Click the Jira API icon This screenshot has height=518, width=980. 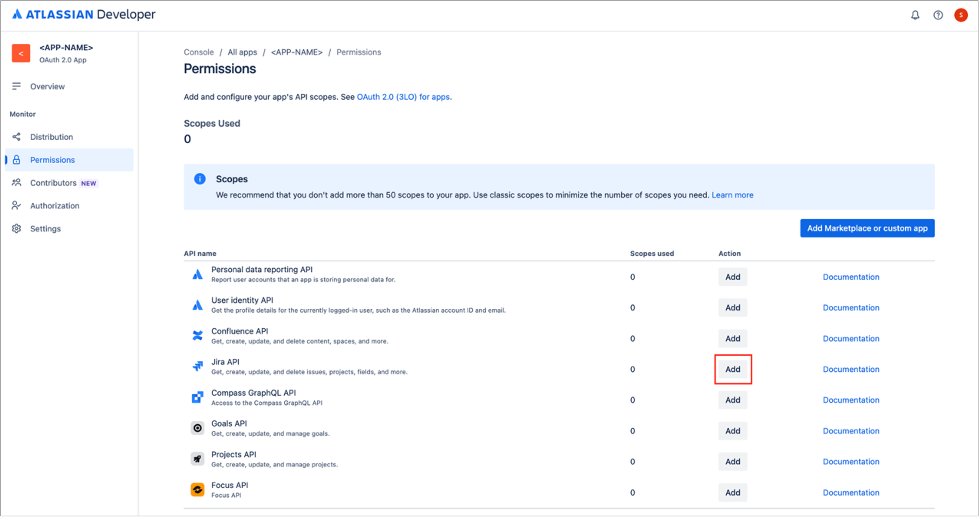(197, 367)
